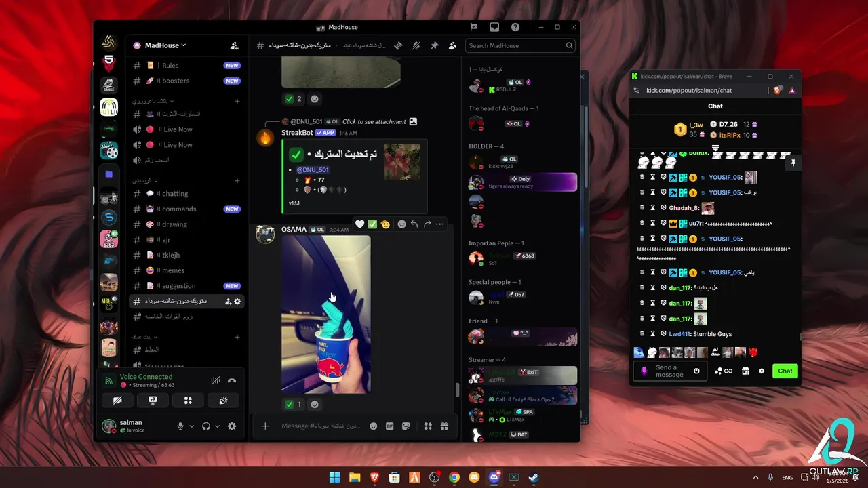
Task: Open the drawing channel
Action: 186,224
